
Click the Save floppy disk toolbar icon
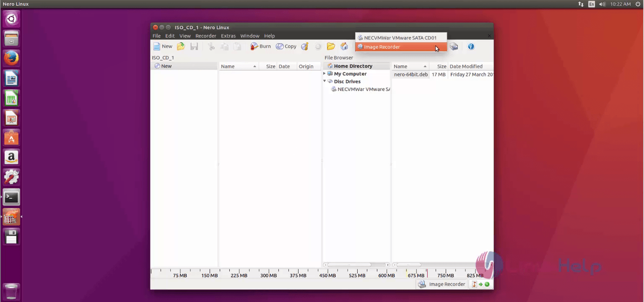pos(194,47)
